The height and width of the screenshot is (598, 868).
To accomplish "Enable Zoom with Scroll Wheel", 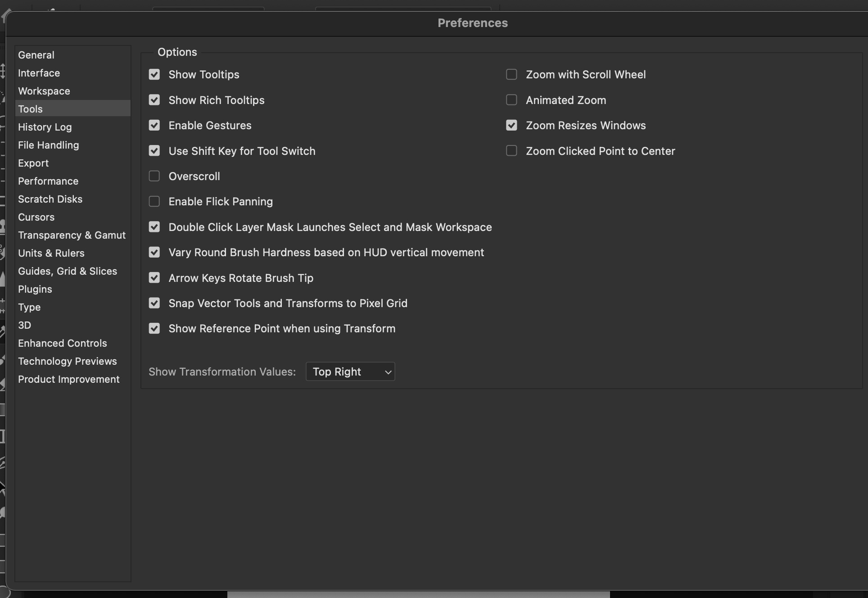I will tap(511, 75).
